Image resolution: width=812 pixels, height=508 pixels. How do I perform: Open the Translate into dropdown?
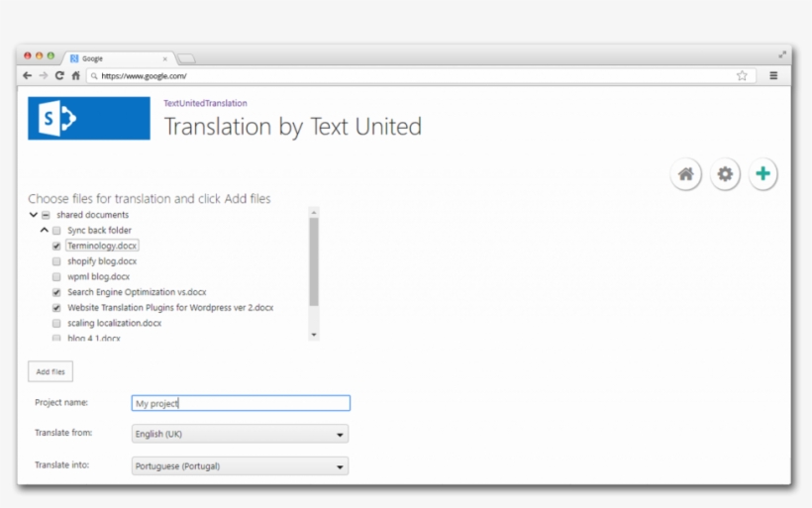[240, 466]
